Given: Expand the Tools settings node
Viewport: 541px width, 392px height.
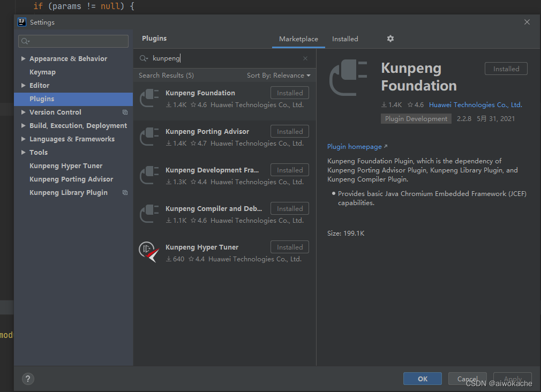Looking at the screenshot, I should point(23,152).
